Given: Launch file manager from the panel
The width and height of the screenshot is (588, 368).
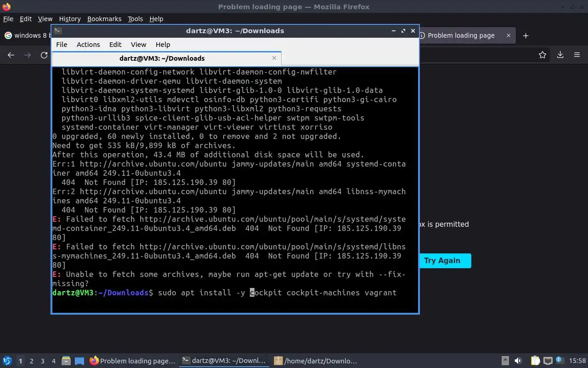Looking at the screenshot, I should point(66,361).
